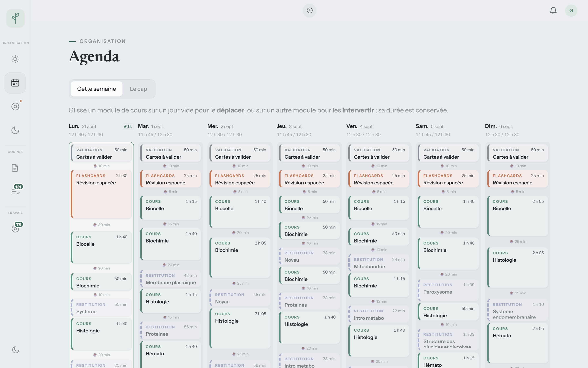The image size is (588, 368).
Task: Select Sunday's Restitution Systeme endomembranaire card
Action: pos(518,310)
